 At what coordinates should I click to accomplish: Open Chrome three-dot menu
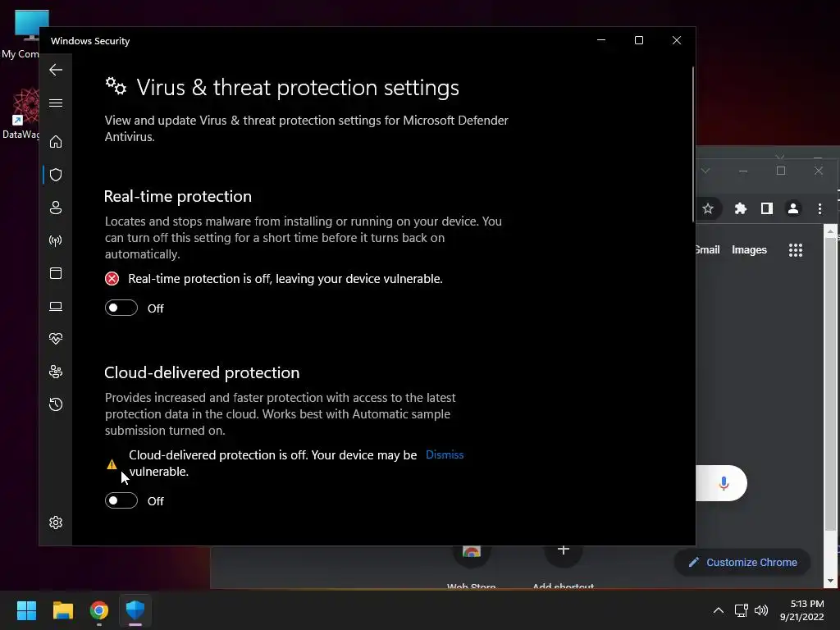[819, 208]
